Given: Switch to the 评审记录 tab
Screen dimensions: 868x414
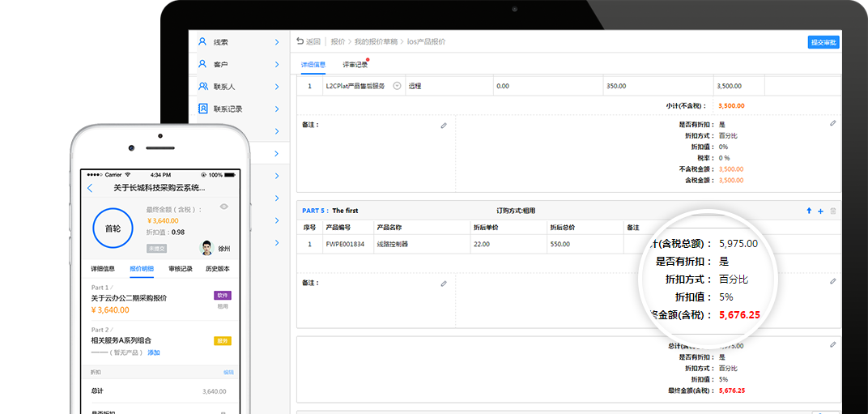Looking at the screenshot, I should (x=355, y=65).
